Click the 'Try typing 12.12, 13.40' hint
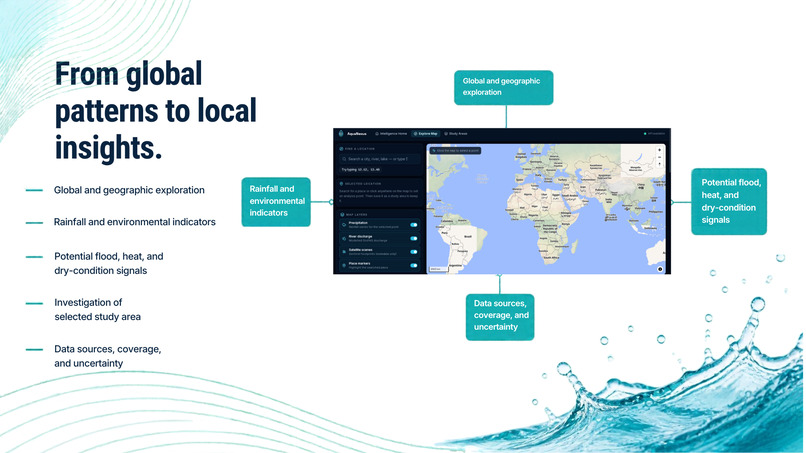The width and height of the screenshot is (806, 453). coord(360,169)
